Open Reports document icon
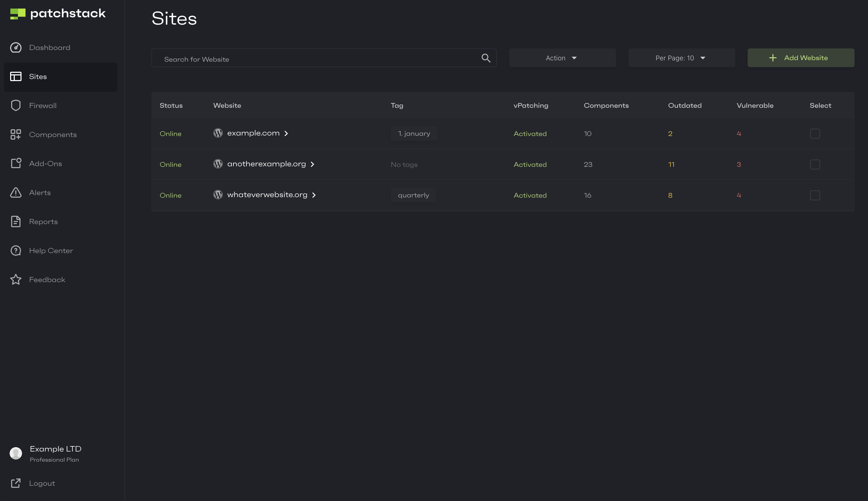 click(x=16, y=221)
